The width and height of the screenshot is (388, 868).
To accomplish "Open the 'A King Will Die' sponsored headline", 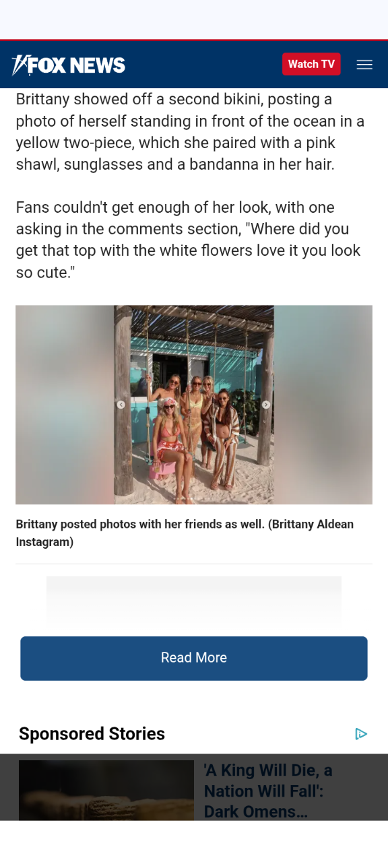I will pos(268,791).
